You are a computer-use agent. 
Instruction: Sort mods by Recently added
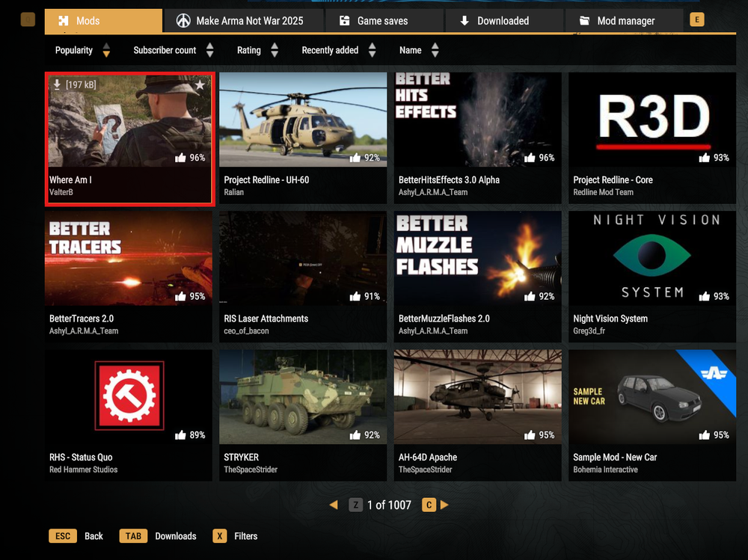pyautogui.click(x=339, y=50)
